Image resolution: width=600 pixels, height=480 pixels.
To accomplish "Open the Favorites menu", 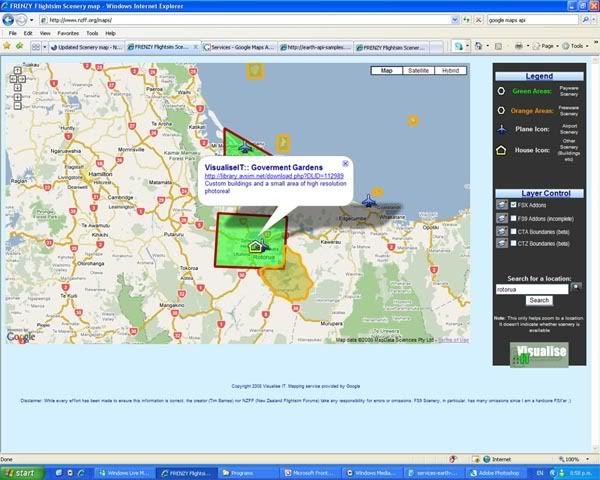I will 67,33.
